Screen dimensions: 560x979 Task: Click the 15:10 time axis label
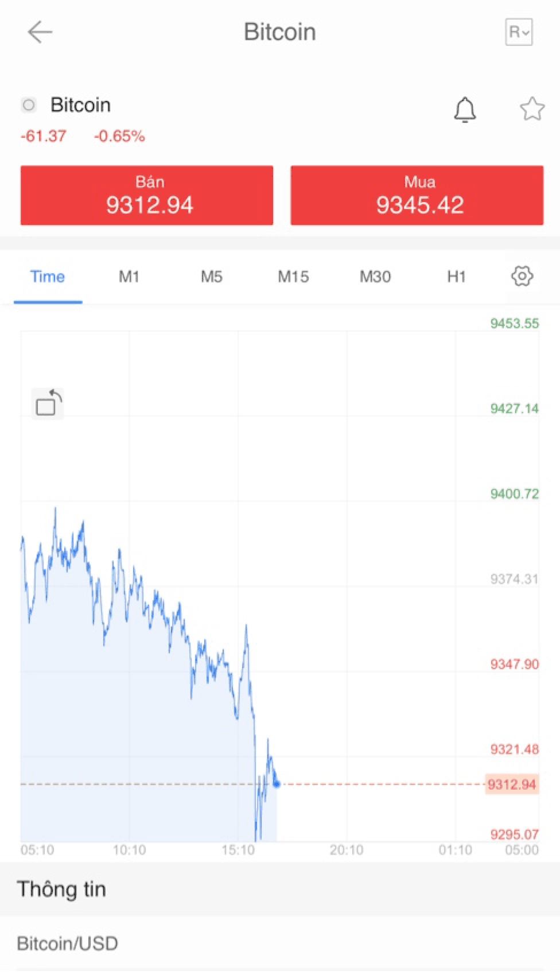[238, 850]
